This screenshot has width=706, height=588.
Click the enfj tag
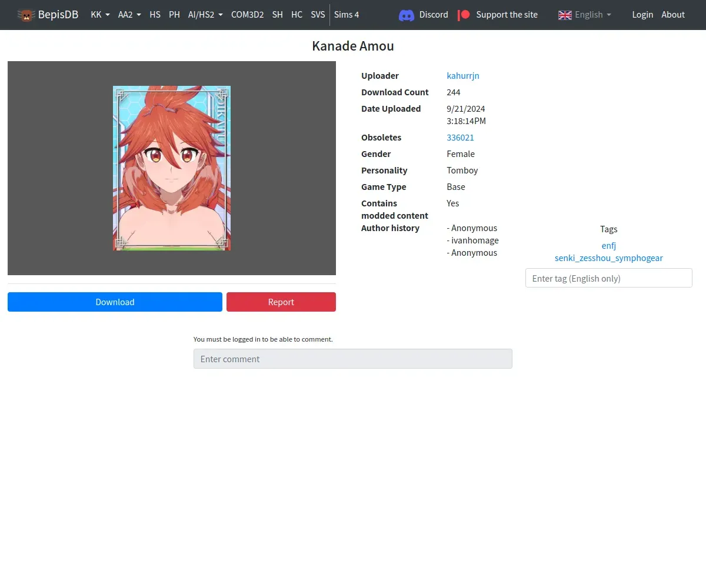(x=608, y=246)
